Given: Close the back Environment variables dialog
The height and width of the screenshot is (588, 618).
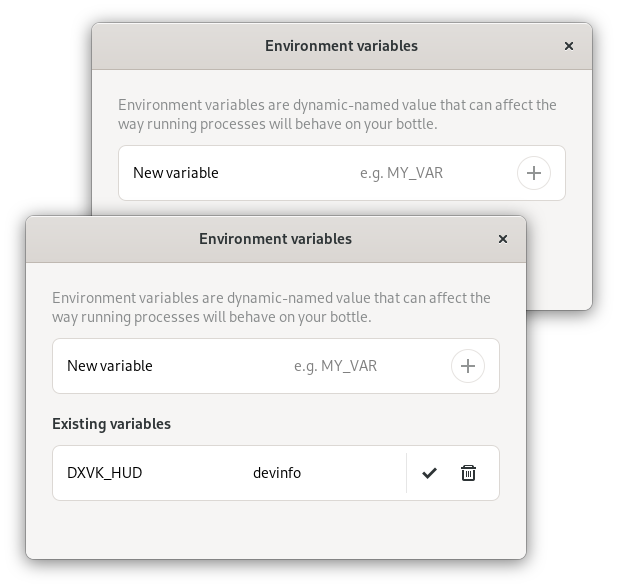Looking at the screenshot, I should pyautogui.click(x=569, y=46).
